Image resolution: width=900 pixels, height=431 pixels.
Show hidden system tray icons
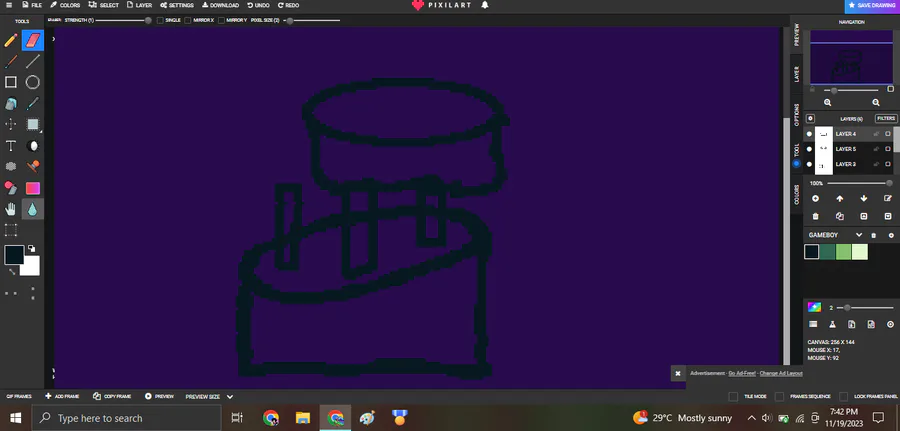click(x=751, y=418)
